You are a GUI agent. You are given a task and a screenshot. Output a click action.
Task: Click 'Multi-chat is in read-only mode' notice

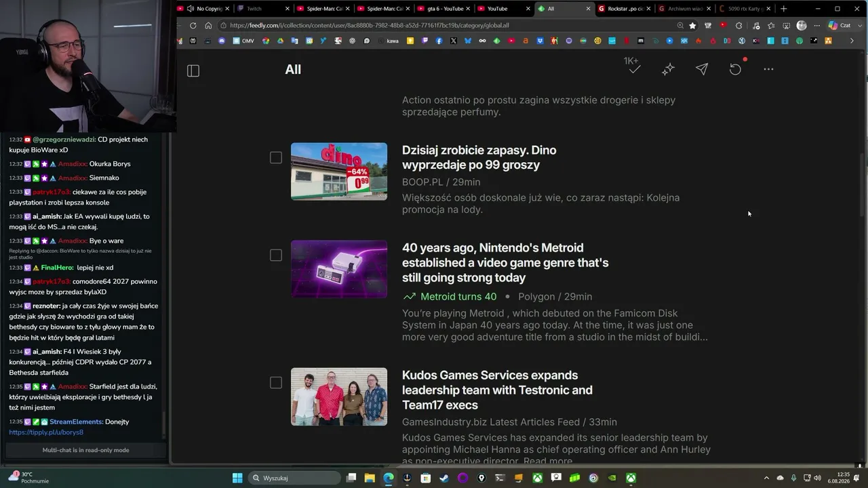pyautogui.click(x=85, y=450)
